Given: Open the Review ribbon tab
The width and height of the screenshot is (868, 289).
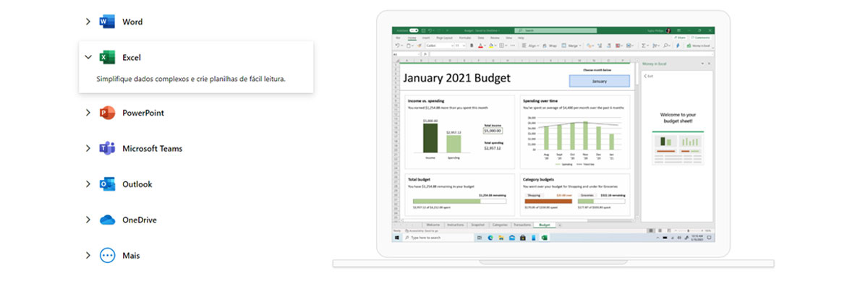Looking at the screenshot, I should tap(495, 38).
